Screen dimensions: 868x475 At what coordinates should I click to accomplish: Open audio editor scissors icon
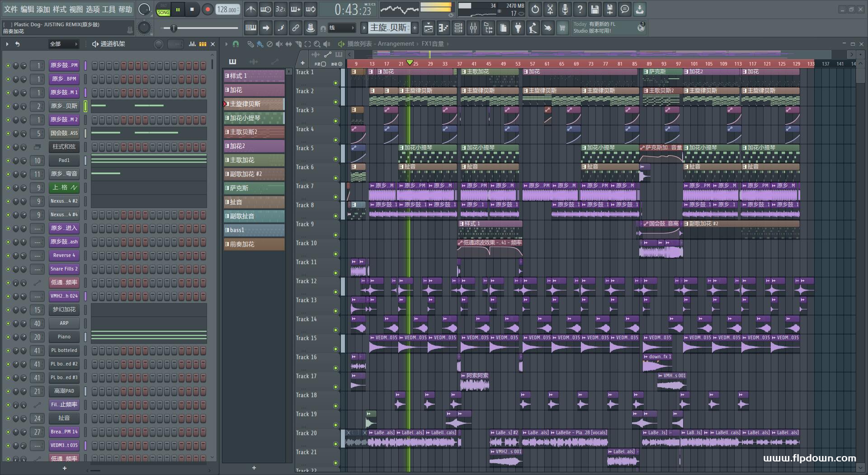(x=550, y=9)
